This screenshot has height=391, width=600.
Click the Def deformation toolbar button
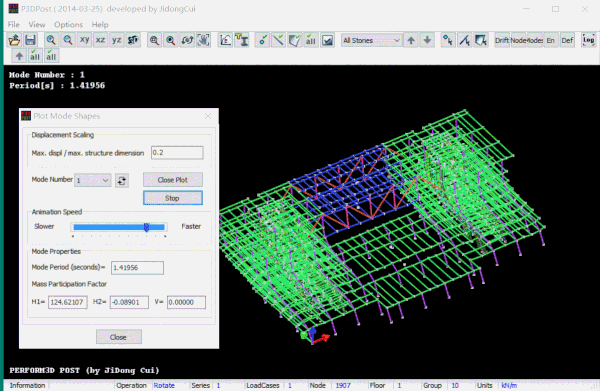pos(567,40)
